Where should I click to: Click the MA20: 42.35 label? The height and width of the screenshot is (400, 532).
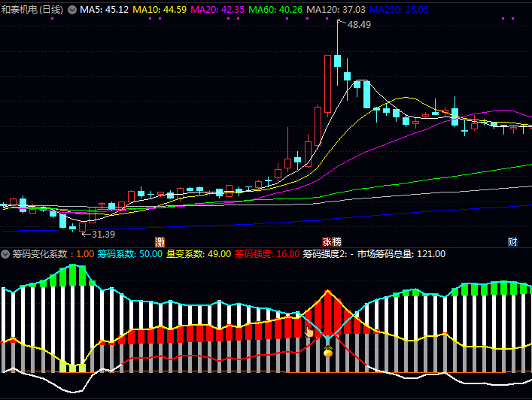pos(217,10)
